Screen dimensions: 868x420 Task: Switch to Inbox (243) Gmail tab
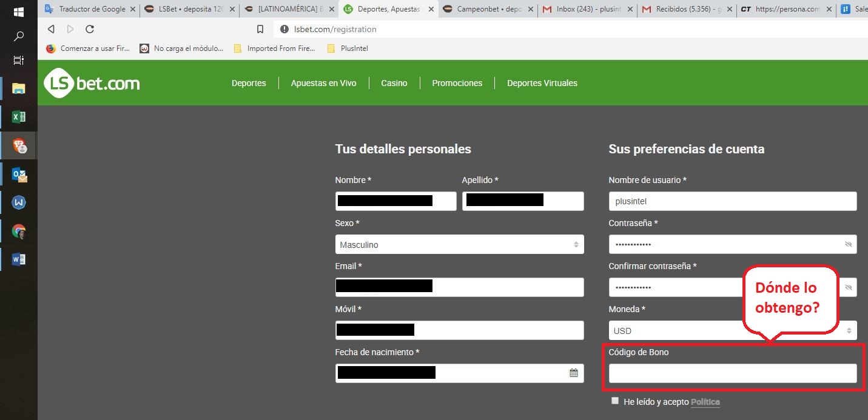pyautogui.click(x=588, y=9)
